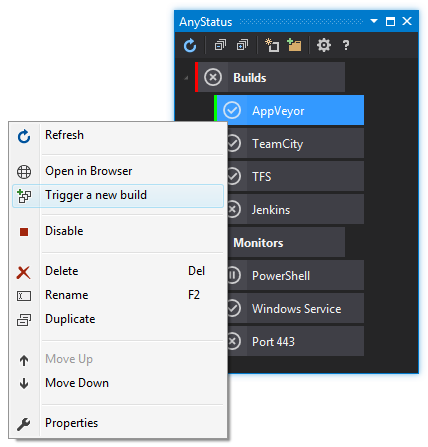Choose Delete from the context menu
Screen dimensions: 428x447
pyautogui.click(x=118, y=271)
